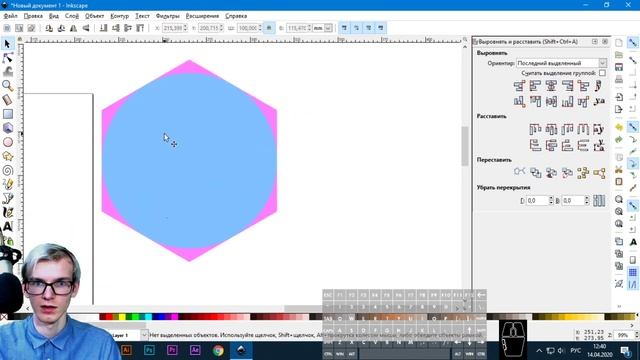Screen dimensions: 640x360
Task: Toggle the top Enable snapping button
Action: tap(633, 43)
